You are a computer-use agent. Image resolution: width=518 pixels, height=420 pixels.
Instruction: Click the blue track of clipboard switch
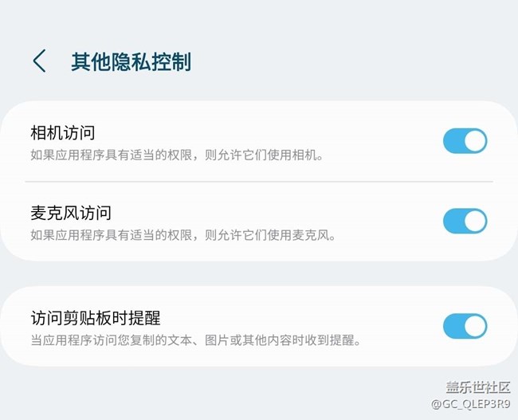click(x=453, y=326)
